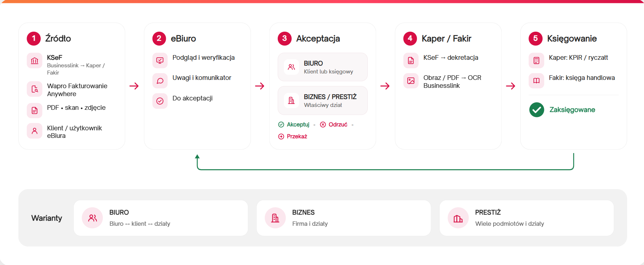Image resolution: width=644 pixels, height=265 pixels.
Task: Click the text Firma i działy
Action: 310,224
